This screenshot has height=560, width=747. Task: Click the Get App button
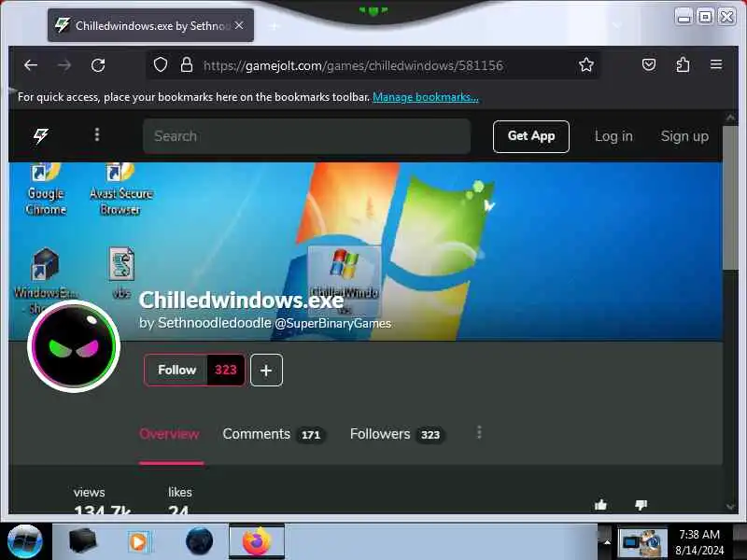point(530,136)
